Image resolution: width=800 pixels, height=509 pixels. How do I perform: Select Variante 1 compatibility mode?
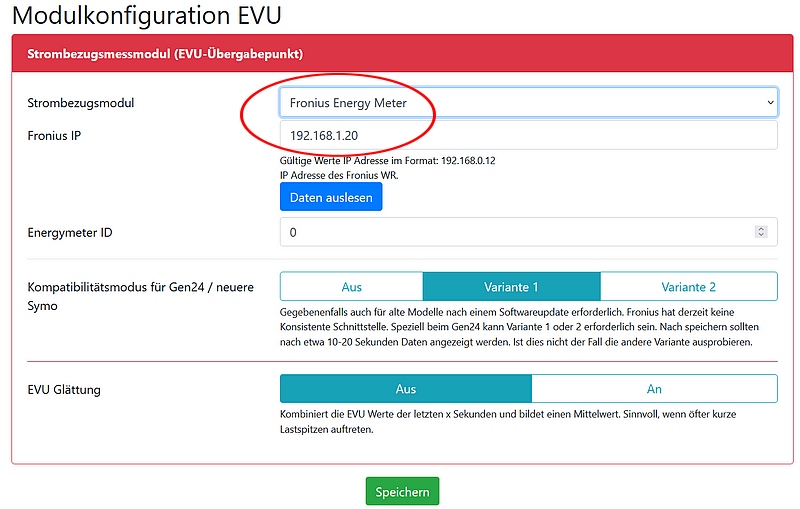pos(511,287)
